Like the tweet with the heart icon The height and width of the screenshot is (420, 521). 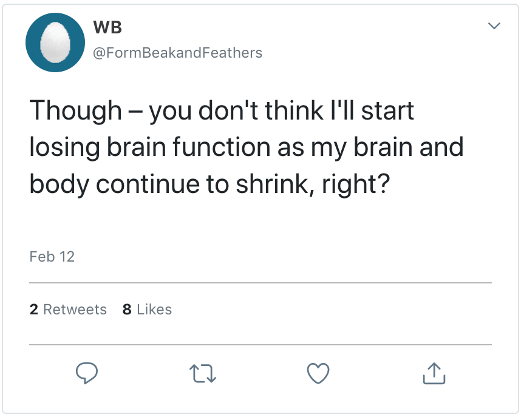pos(318,373)
